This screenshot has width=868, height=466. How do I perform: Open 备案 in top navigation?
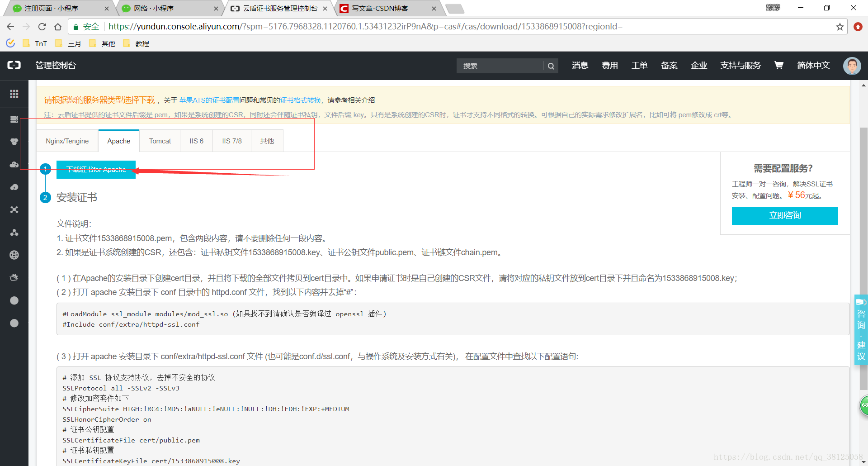pos(669,66)
